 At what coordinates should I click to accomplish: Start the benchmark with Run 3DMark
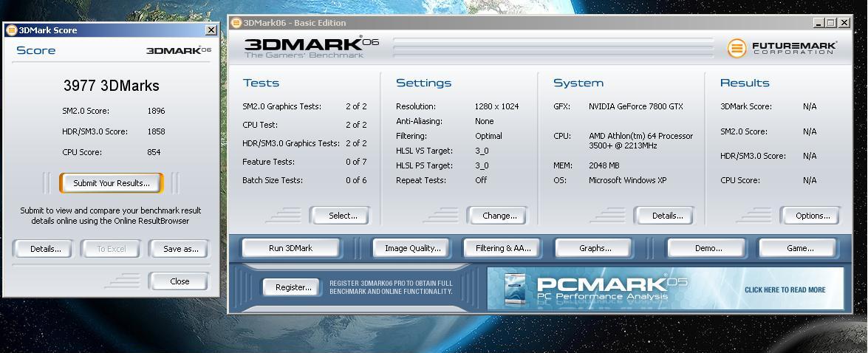290,248
